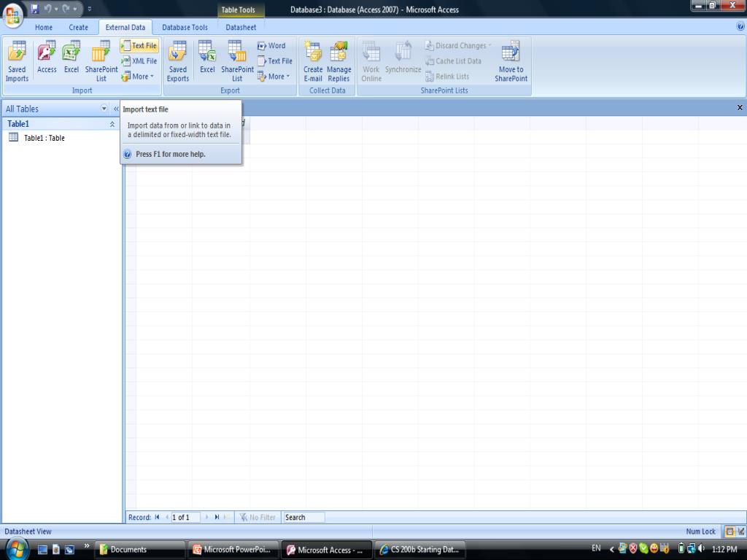Image resolution: width=747 pixels, height=560 pixels.
Task: Expand Import More dropdown
Action: coord(138,76)
